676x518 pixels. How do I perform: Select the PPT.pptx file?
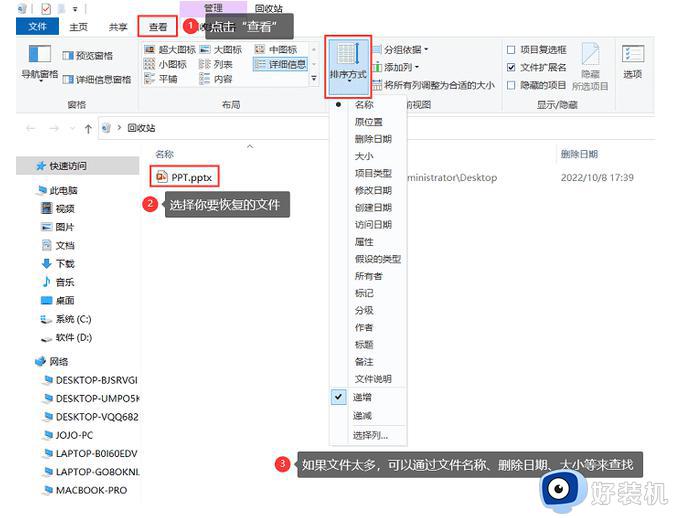click(185, 177)
